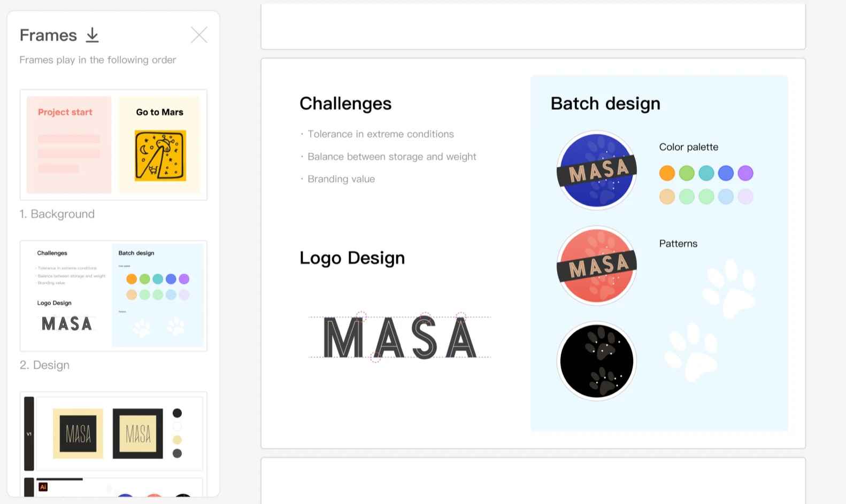Click the pink Project start card
Viewport: 846px width, 504px height.
[x=69, y=145]
